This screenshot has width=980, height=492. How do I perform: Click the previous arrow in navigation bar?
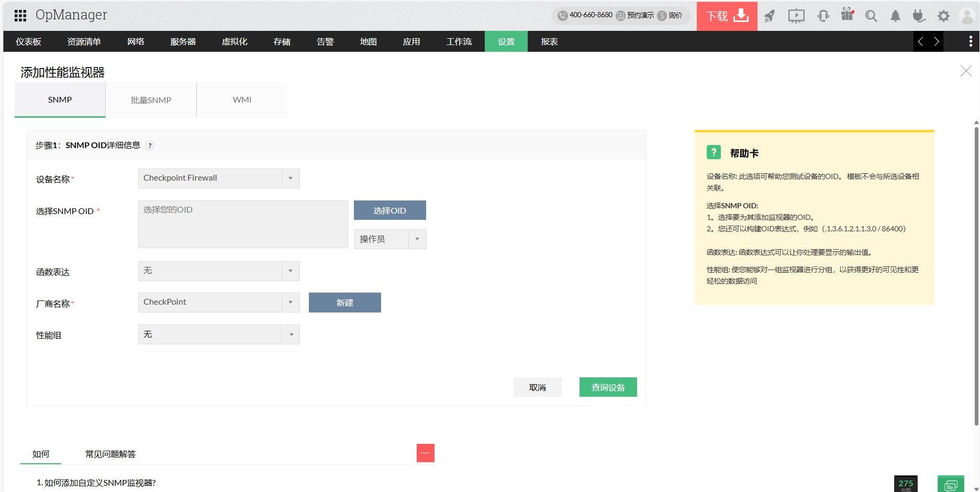pyautogui.click(x=921, y=41)
